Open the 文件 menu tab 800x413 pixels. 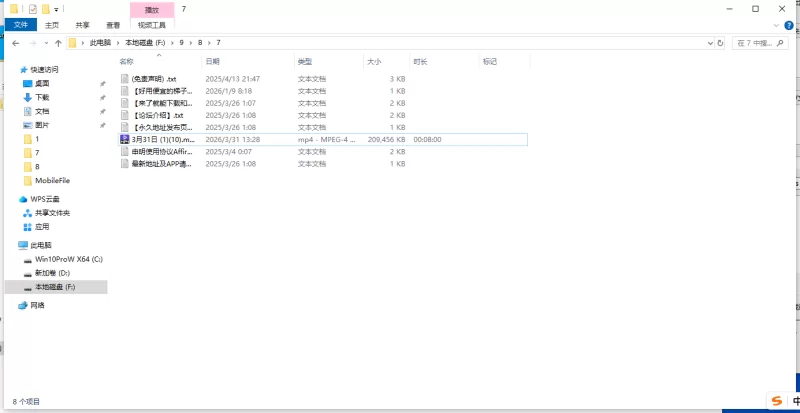[21, 24]
